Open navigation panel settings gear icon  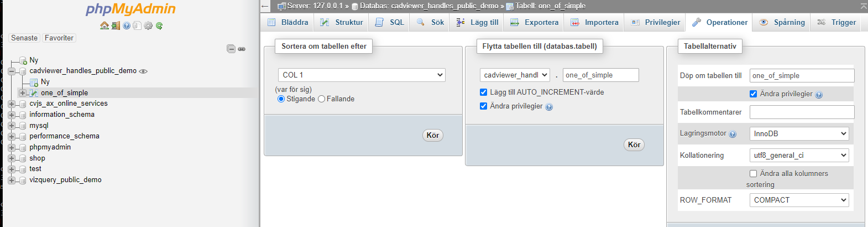pyautogui.click(x=148, y=25)
